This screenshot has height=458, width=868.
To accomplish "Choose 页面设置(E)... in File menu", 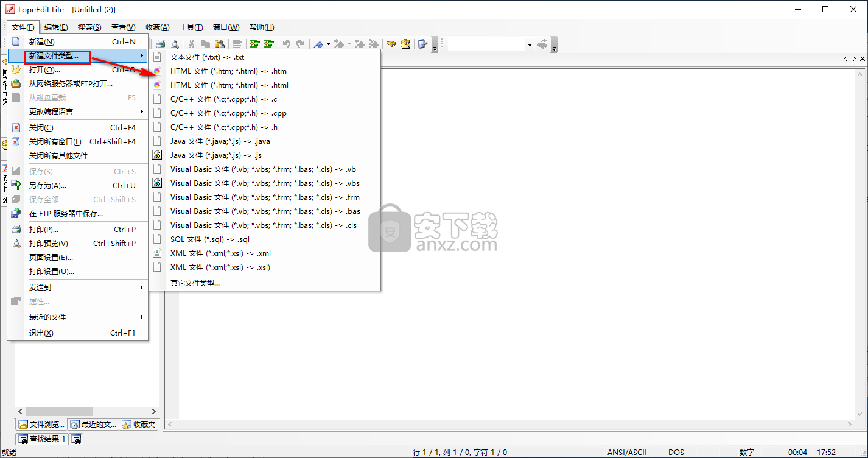I will click(x=78, y=257).
